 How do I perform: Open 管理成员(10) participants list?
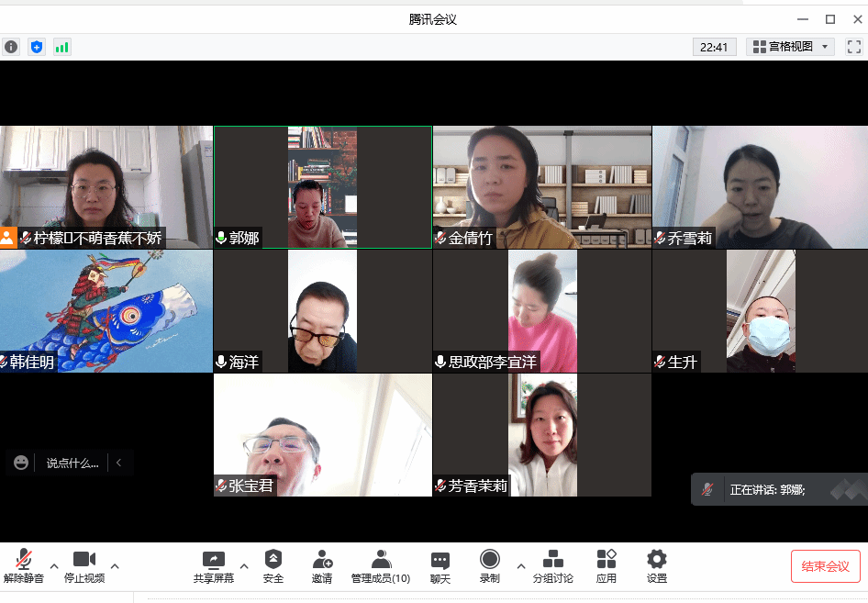tap(381, 566)
